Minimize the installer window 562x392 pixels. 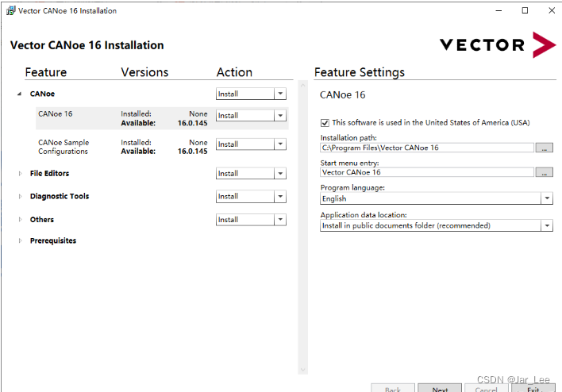click(498, 10)
